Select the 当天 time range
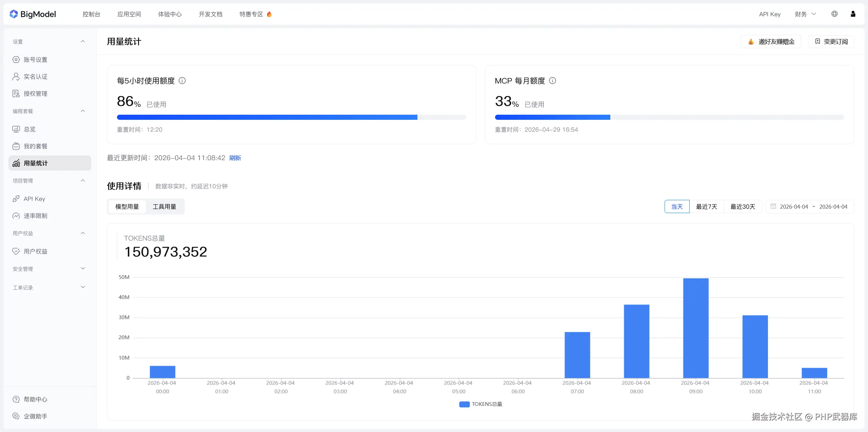The height and width of the screenshot is (432, 868). coord(677,207)
